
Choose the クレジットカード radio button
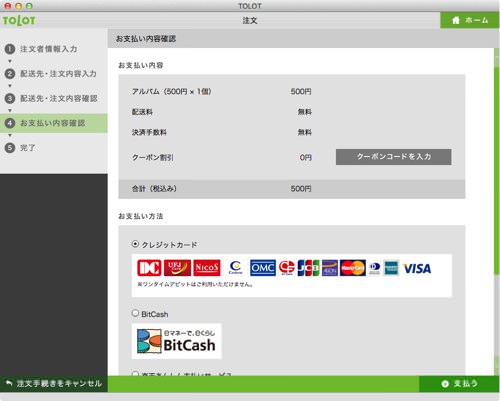coord(135,244)
